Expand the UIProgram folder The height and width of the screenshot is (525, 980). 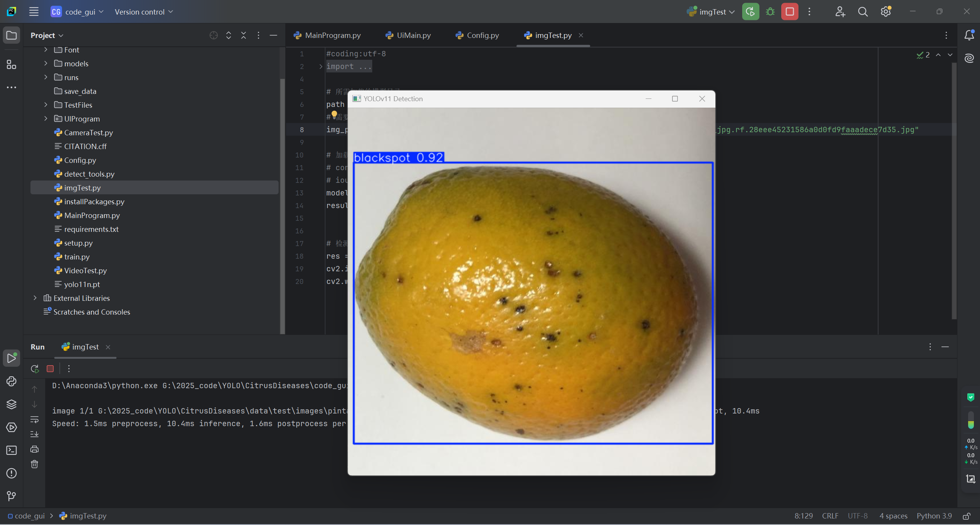tap(46, 118)
